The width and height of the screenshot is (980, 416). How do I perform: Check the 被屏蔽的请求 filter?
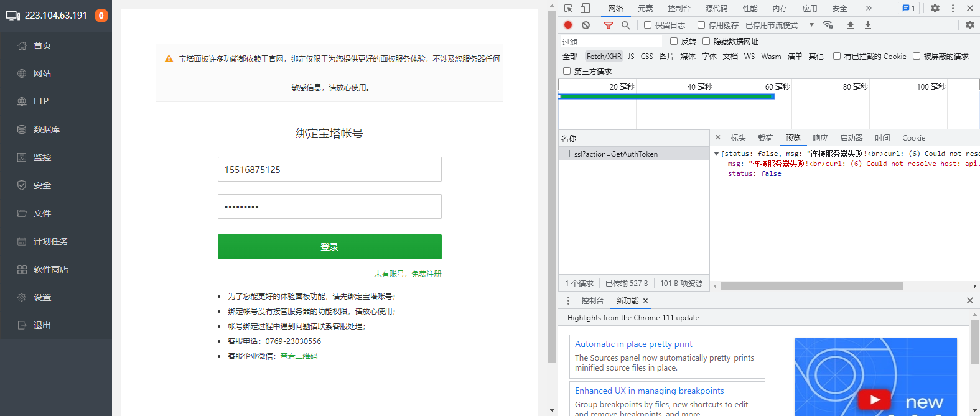click(x=917, y=56)
